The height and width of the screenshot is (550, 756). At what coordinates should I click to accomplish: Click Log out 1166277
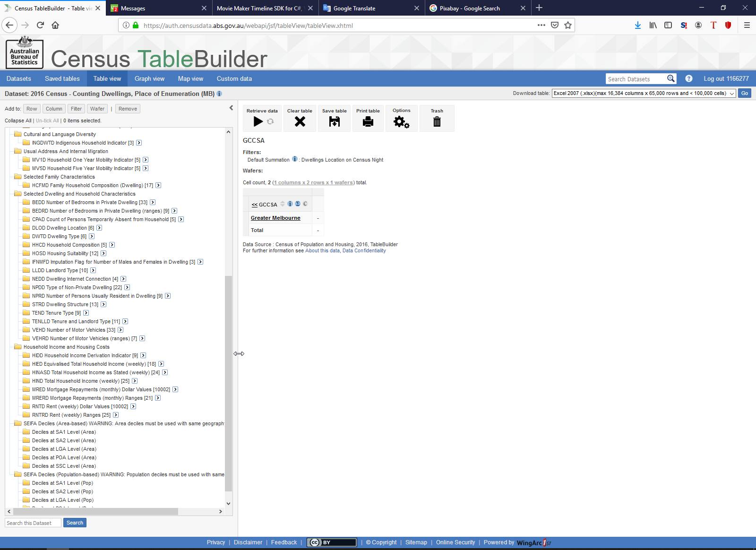726,78
